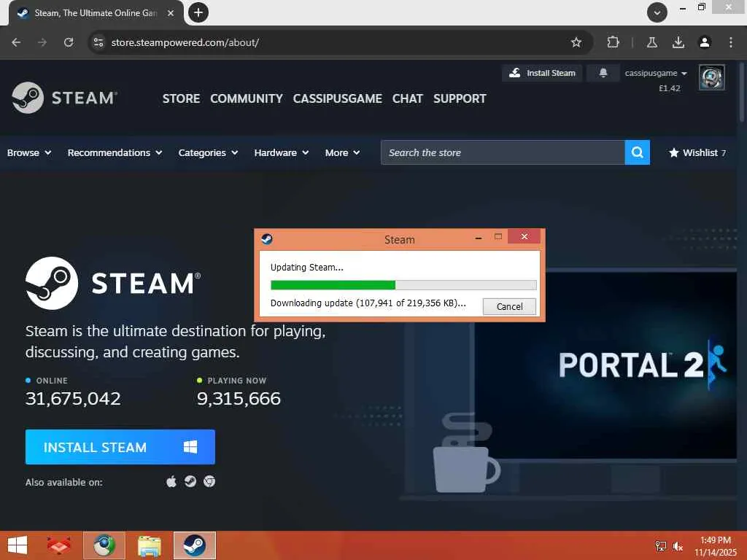
Task: Open browser profile icon
Action: 705,42
